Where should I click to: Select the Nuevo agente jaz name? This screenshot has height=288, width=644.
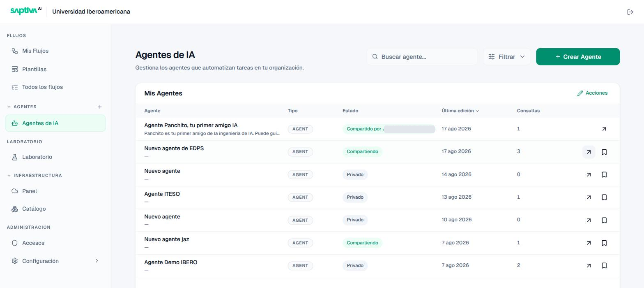166,239
